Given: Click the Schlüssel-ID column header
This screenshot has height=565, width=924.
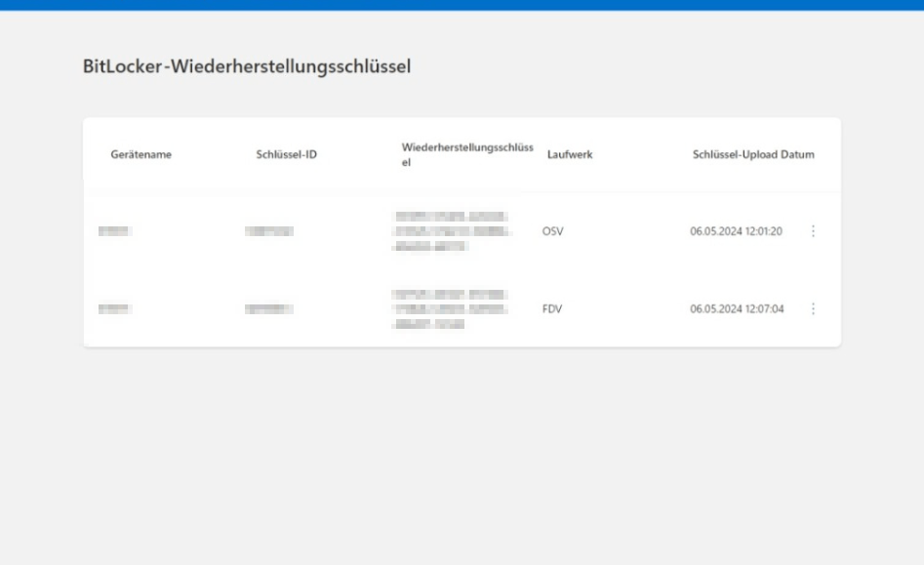Looking at the screenshot, I should (x=287, y=154).
